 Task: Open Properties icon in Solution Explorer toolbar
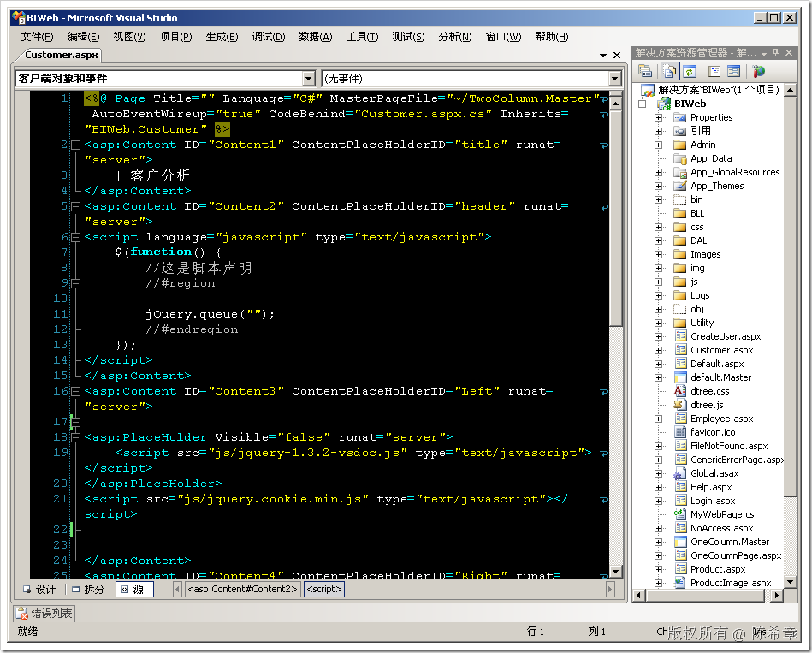coord(645,71)
